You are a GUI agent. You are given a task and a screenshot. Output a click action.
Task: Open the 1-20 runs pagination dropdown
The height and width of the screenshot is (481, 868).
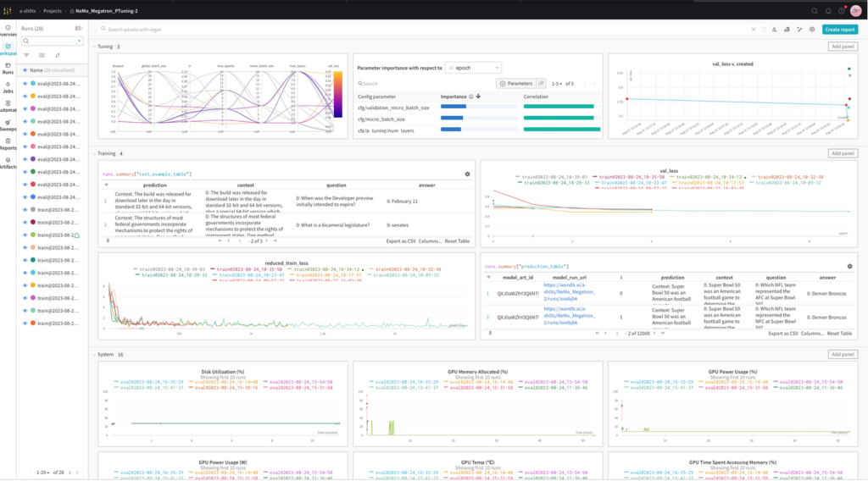42,473
